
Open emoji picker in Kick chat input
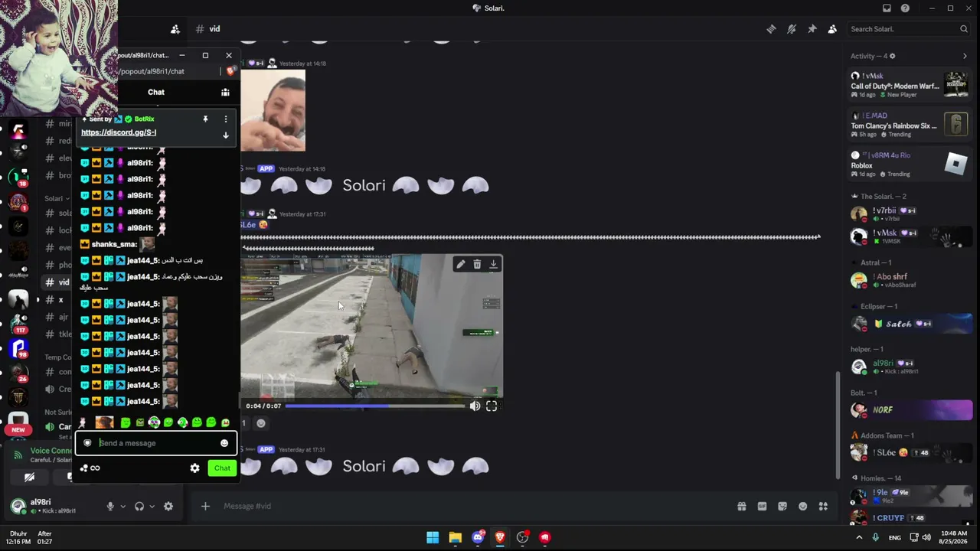click(224, 443)
